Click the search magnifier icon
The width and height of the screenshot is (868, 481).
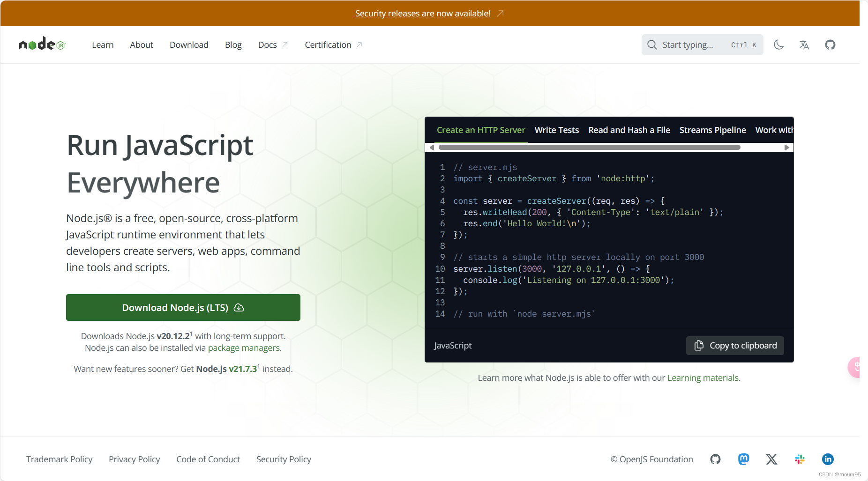652,44
